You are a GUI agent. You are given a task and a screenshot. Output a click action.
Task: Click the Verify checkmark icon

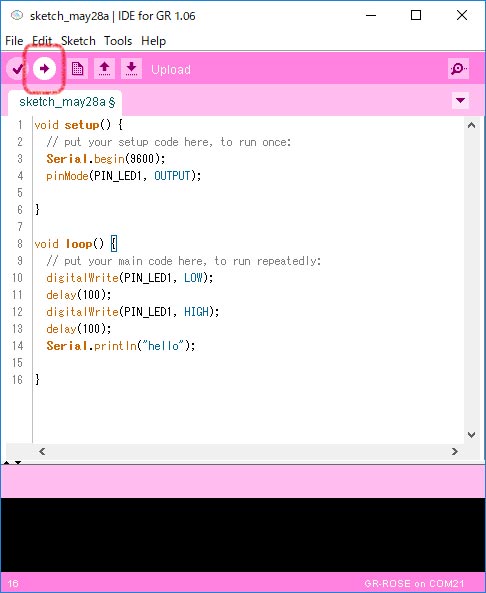(17, 69)
